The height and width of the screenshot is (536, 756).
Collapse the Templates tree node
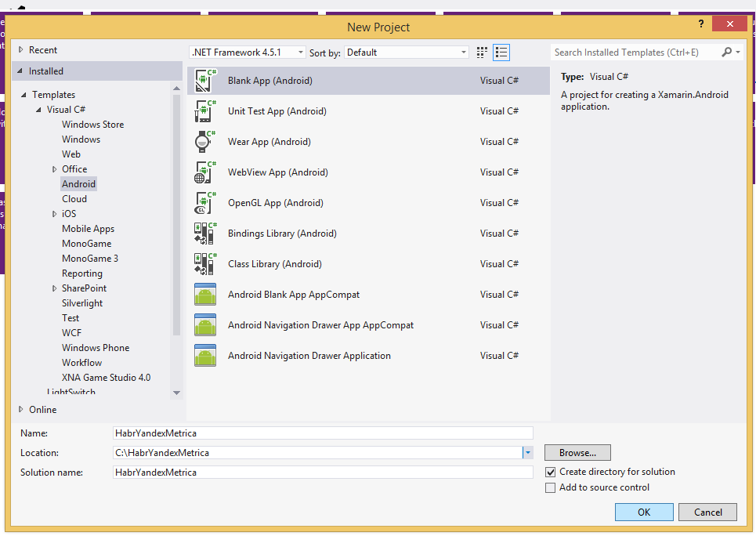(24, 95)
